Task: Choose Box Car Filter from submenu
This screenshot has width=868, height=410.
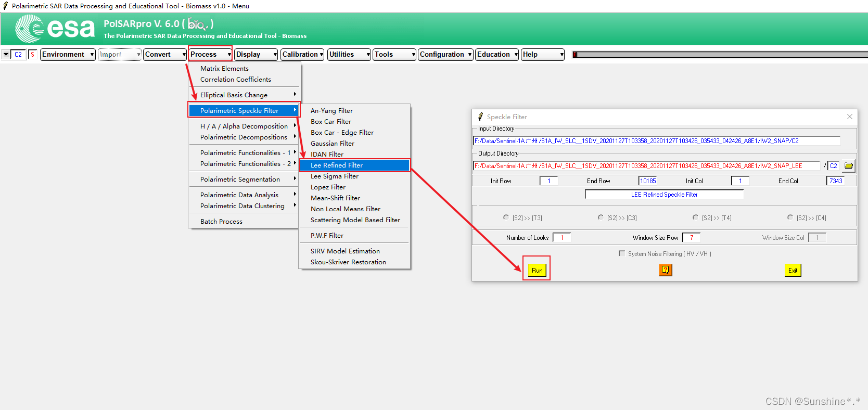Action: point(354,121)
